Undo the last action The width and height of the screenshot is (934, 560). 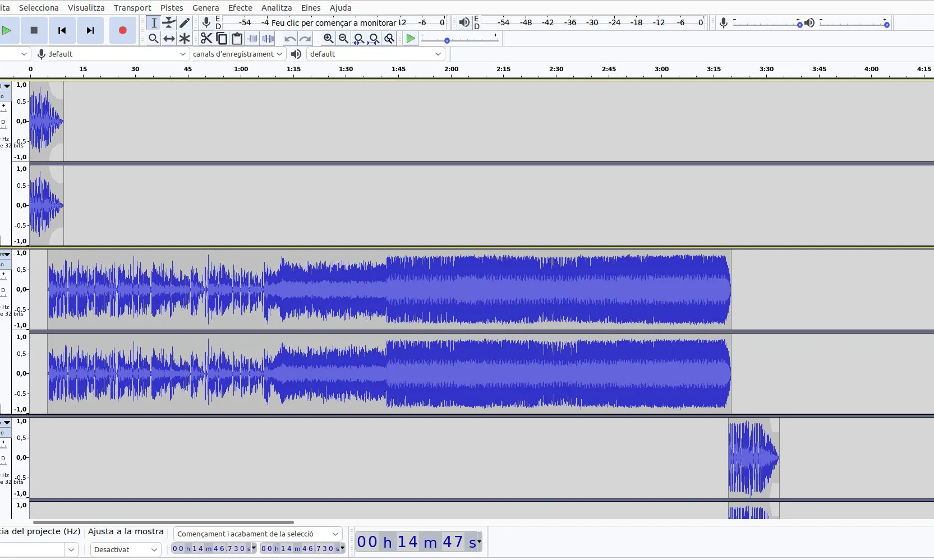tap(290, 38)
